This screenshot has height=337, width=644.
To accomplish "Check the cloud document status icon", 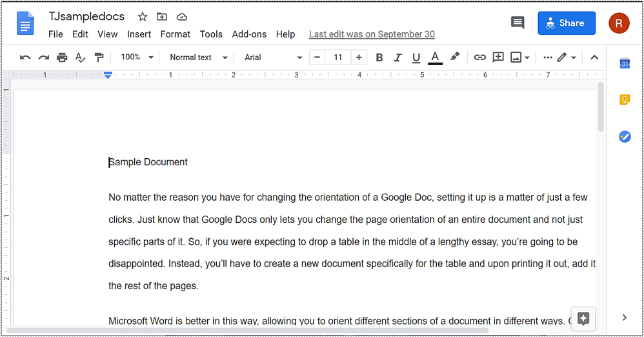I will pos(182,17).
